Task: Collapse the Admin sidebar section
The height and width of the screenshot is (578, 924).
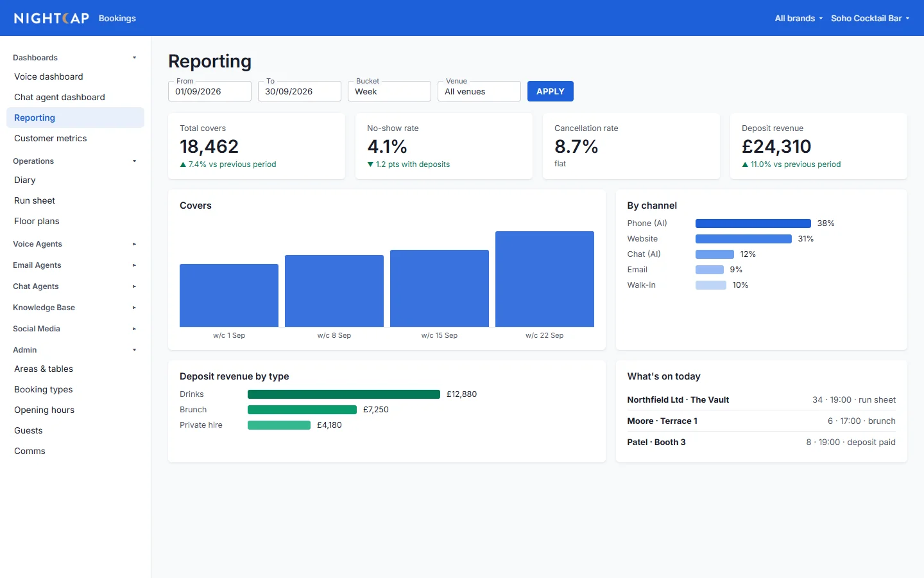Action: pos(75,350)
